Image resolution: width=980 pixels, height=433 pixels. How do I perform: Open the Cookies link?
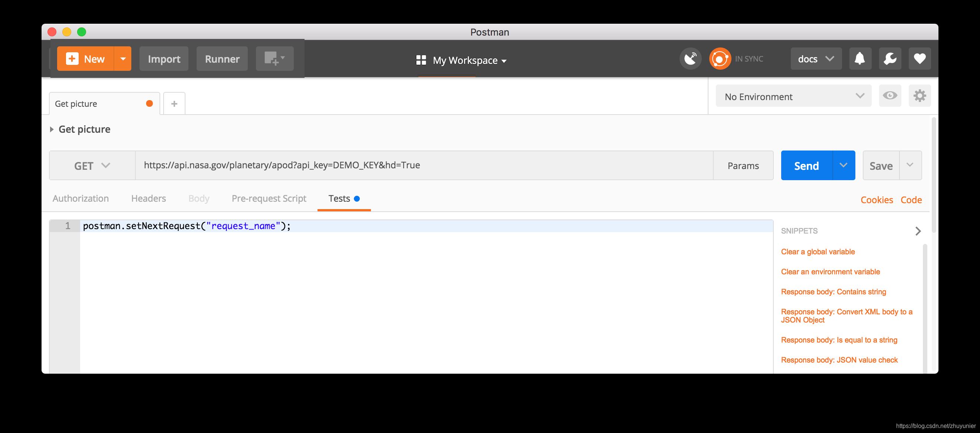coord(877,199)
